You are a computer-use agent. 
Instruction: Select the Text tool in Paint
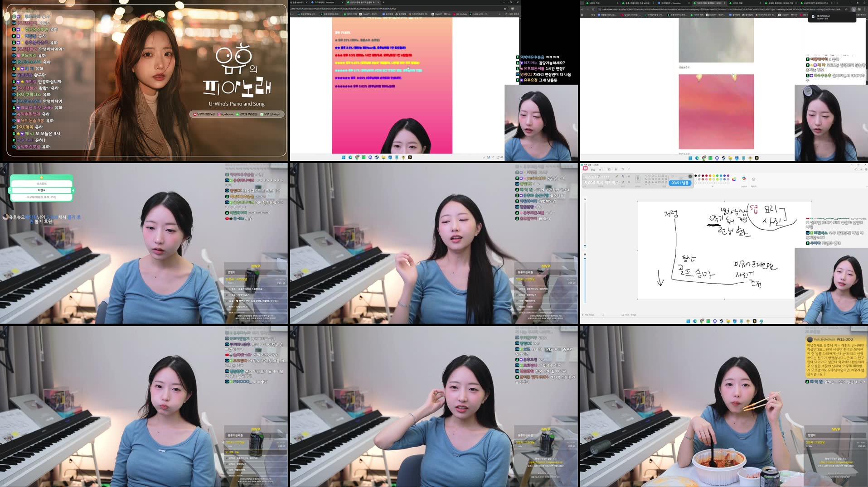[629, 176]
